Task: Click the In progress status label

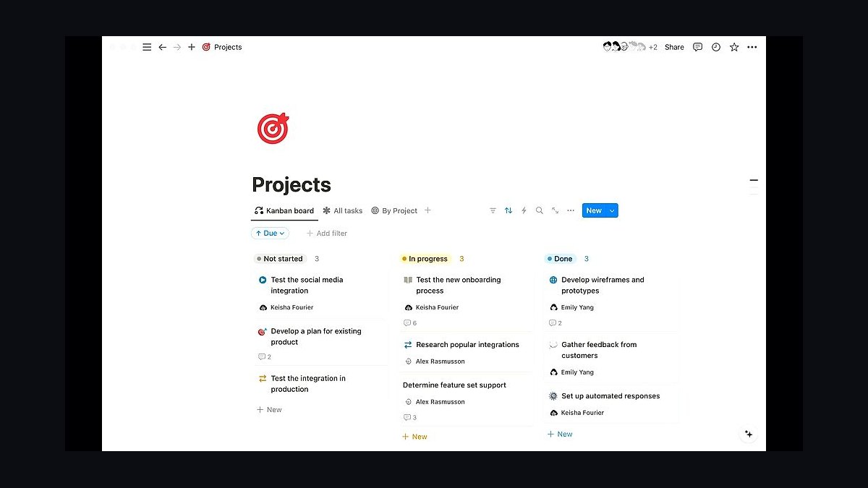Action: 425,259
